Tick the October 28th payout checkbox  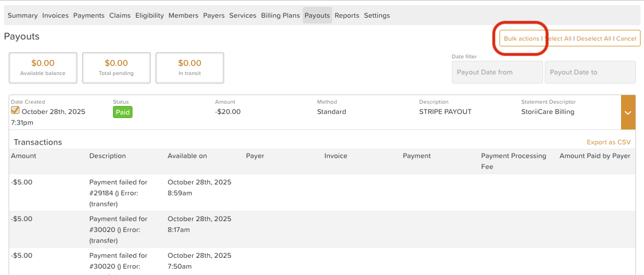point(15,111)
